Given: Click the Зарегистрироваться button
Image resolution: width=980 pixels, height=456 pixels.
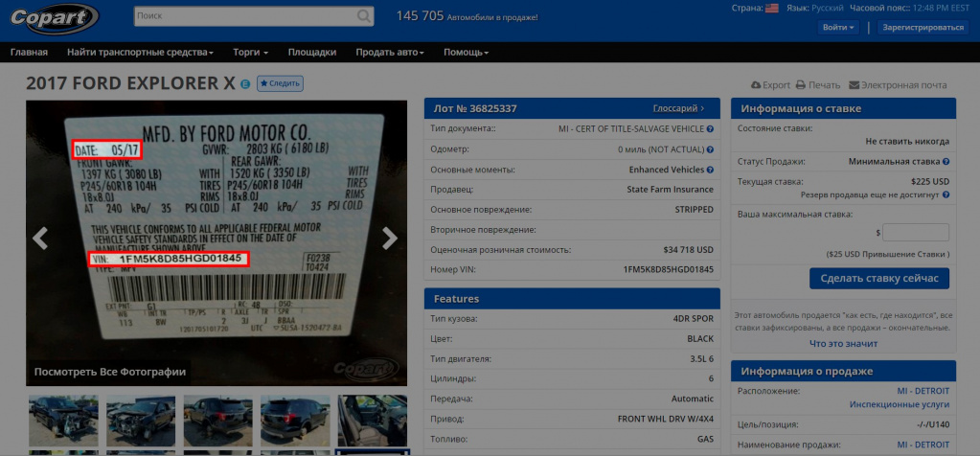Looking at the screenshot, I should [x=923, y=28].
